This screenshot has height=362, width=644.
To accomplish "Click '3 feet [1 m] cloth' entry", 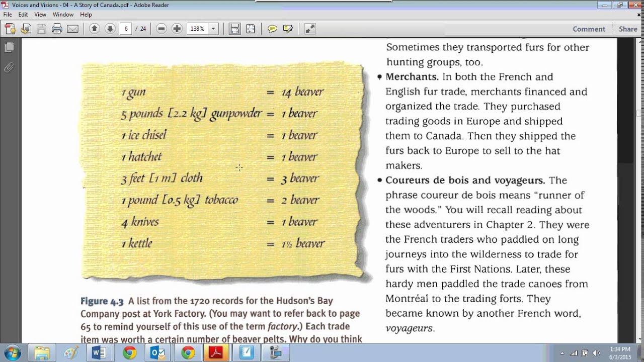I will [x=162, y=178].
